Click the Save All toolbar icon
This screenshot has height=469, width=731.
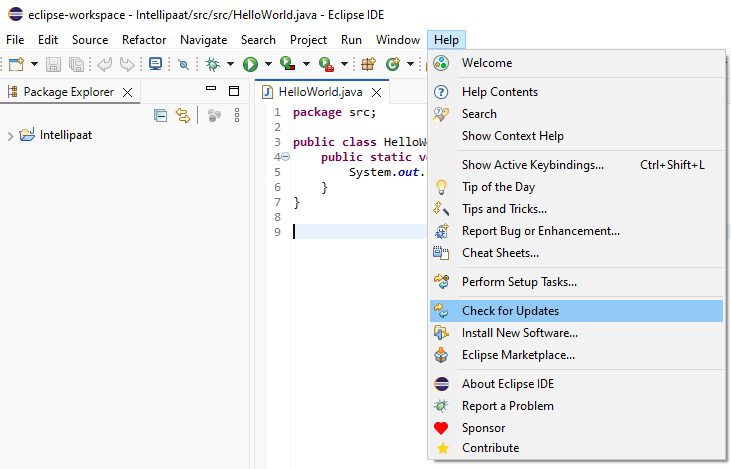(x=76, y=64)
